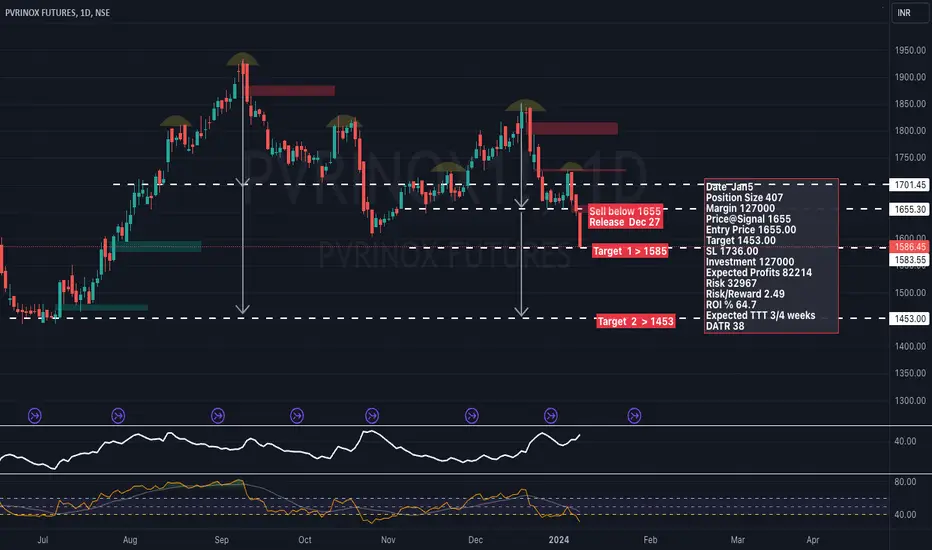Viewport: 932px width, 550px height.
Task: Click 'ROI % 64.7' in the info box
Action: (731, 304)
